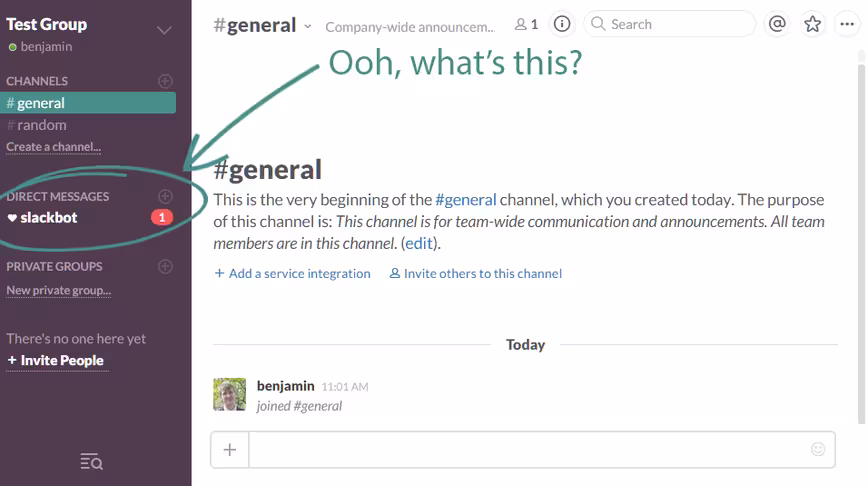Screen dimensions: 868x486
Task: Click the New private group link
Action: click(x=59, y=290)
